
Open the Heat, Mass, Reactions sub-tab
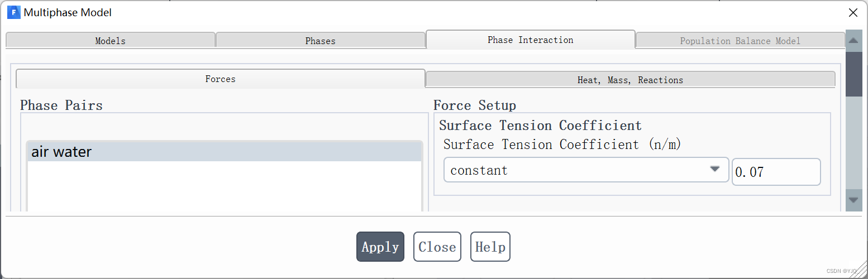point(630,80)
